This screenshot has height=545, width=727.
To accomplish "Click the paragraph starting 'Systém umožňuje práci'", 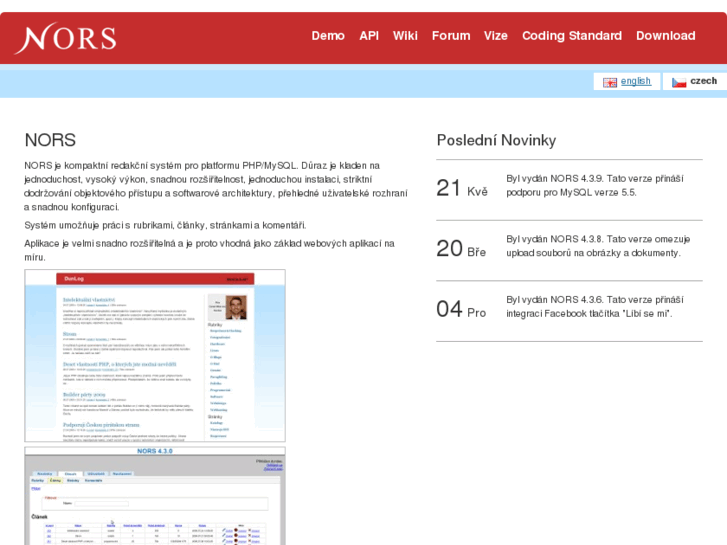I will pyautogui.click(x=166, y=225).
